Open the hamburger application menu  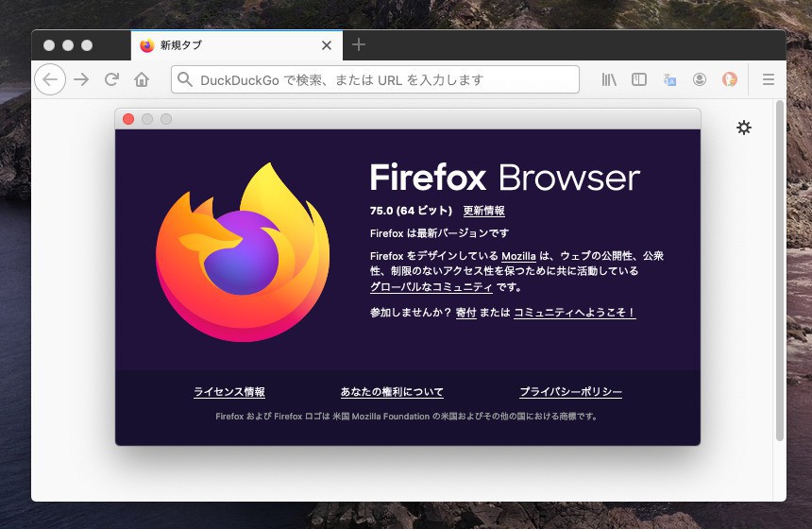(x=769, y=79)
